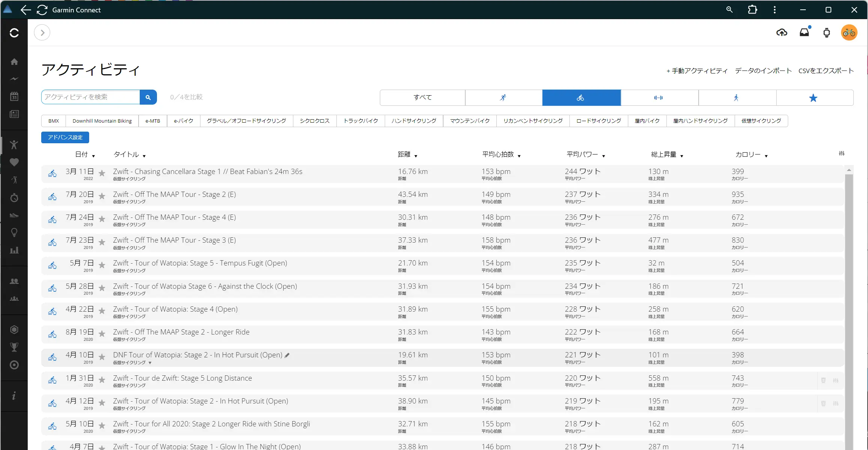The width and height of the screenshot is (868, 450).
Task: Expand the sidebar with chevron button
Action: click(x=42, y=33)
